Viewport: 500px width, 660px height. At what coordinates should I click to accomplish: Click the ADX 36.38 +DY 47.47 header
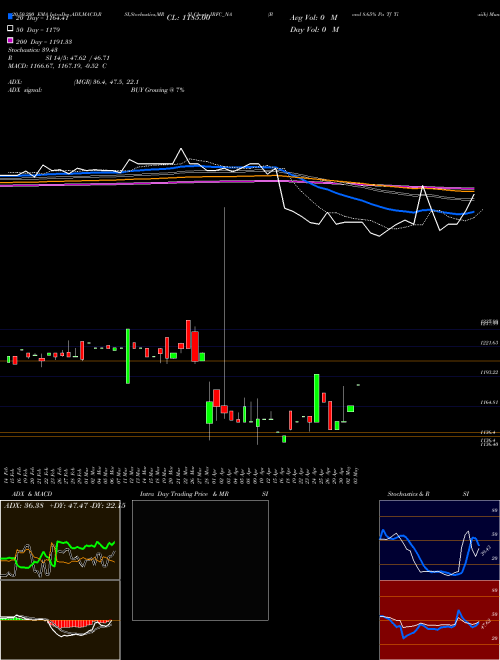[x=64, y=506]
